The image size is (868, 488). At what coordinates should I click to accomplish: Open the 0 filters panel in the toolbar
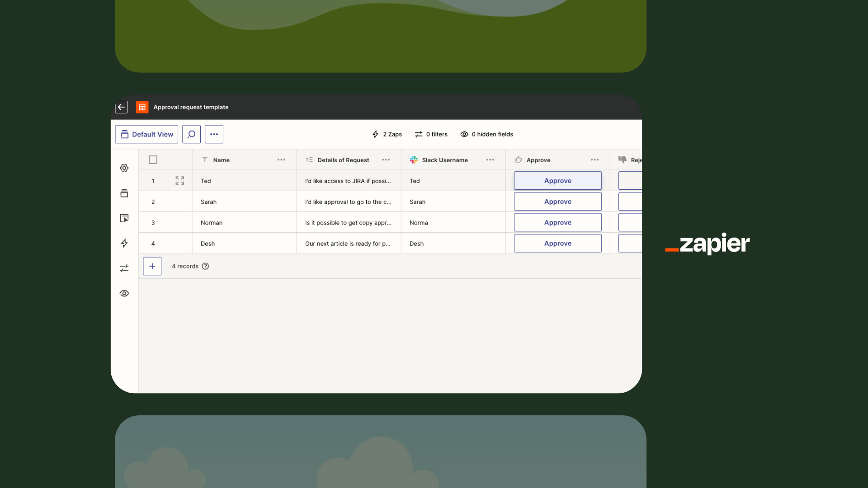coord(431,134)
